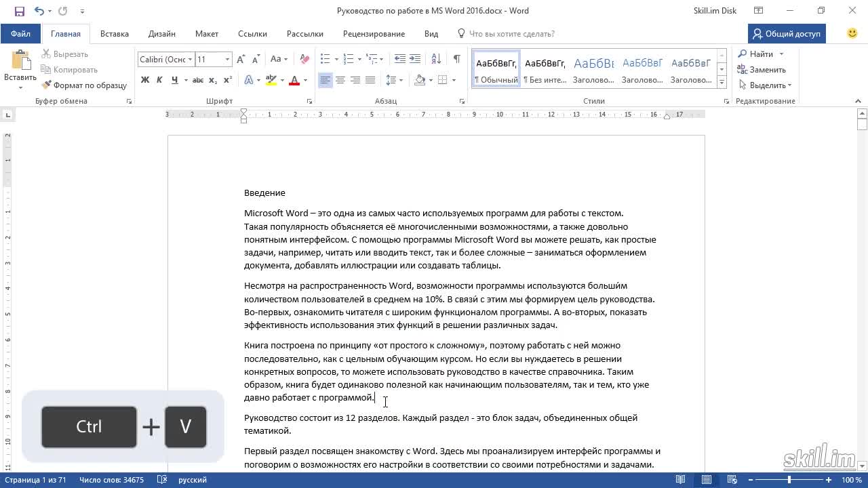Click the Заменить button
Screen dimensions: 868x488
(x=762, y=70)
